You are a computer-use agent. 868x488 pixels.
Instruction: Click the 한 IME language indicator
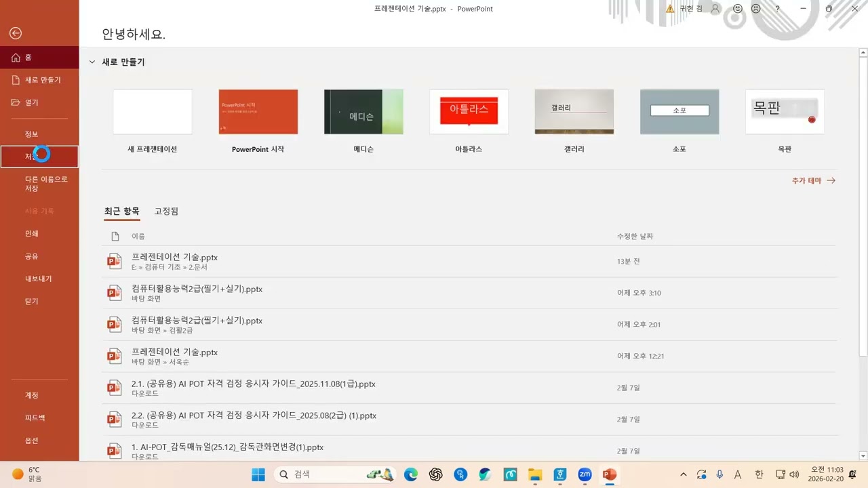point(759,474)
